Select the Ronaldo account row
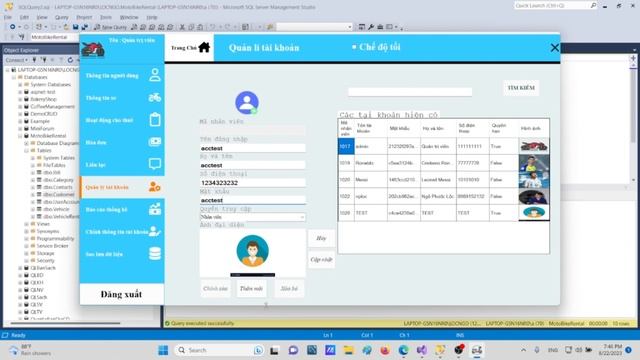 (x=444, y=163)
